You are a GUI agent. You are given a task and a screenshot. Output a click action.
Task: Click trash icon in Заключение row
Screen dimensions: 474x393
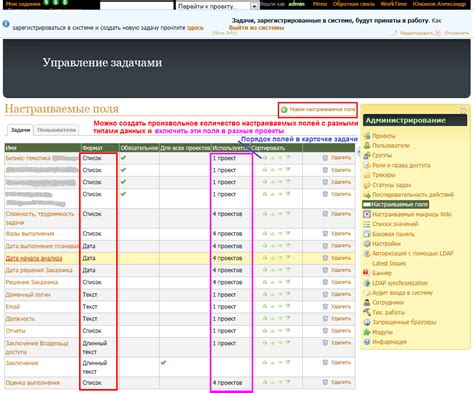point(325,362)
